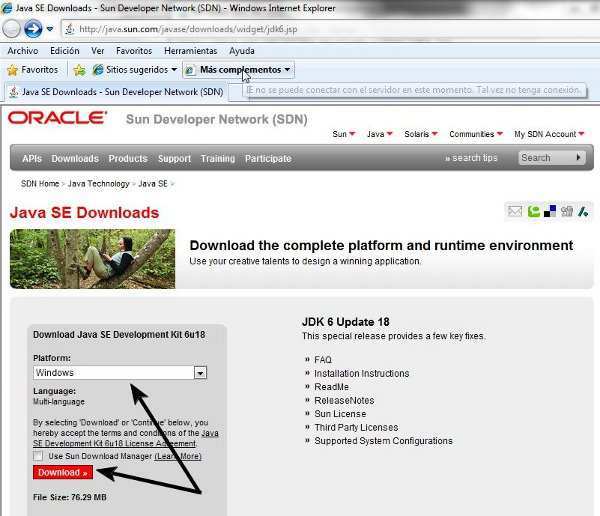The width and height of the screenshot is (600, 516).
Task: Click the search tips link
Action: tap(471, 158)
